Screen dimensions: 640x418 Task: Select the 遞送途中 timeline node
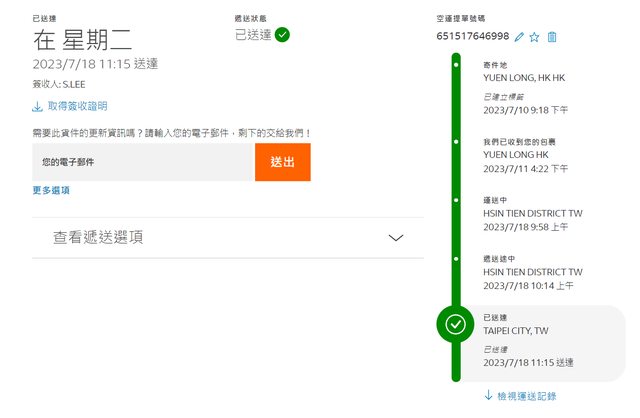[x=456, y=259]
